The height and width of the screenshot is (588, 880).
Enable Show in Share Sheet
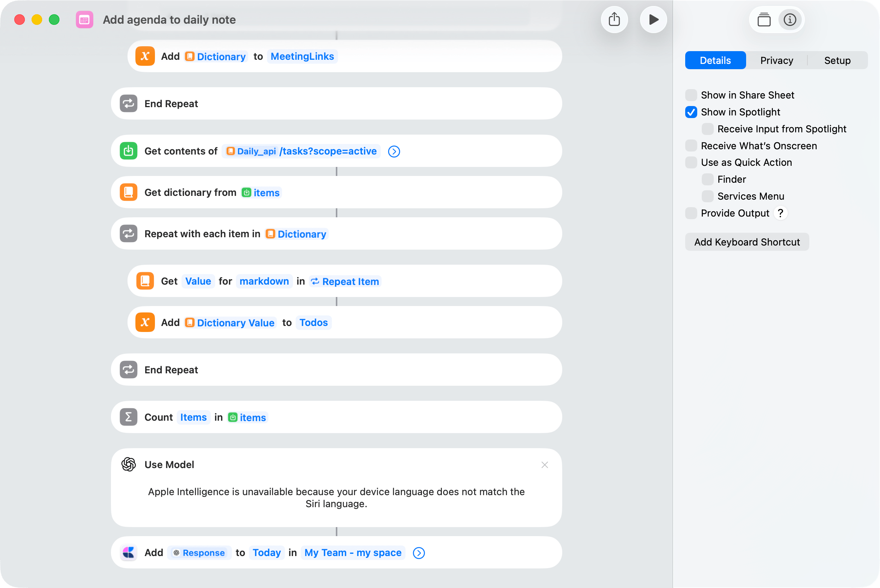tap(691, 95)
